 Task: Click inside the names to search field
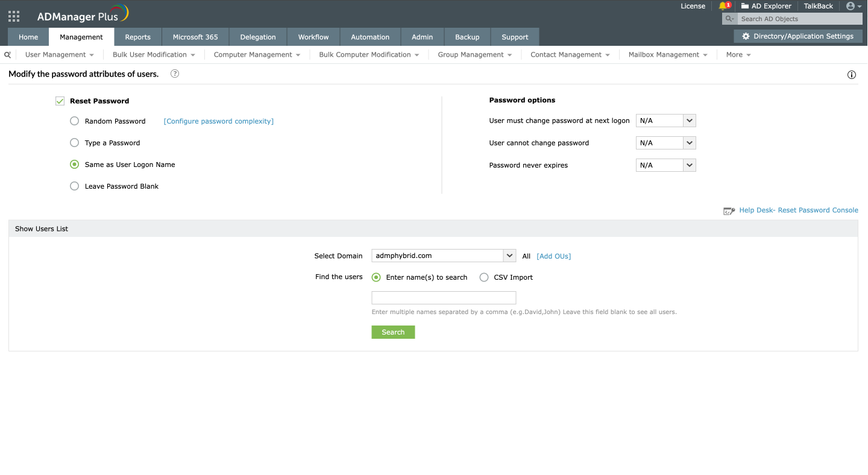click(x=443, y=297)
